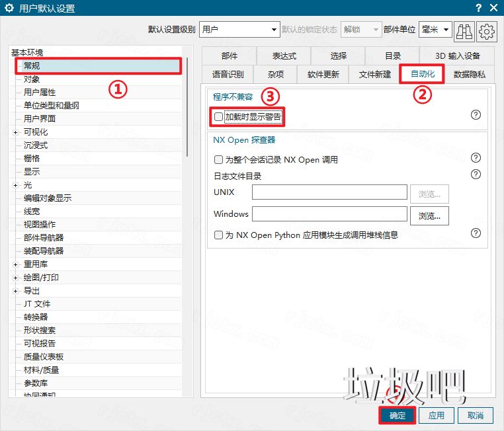Open the disabled 解锁 lock status dropdown
This screenshot has height=431, width=504.
361,30
